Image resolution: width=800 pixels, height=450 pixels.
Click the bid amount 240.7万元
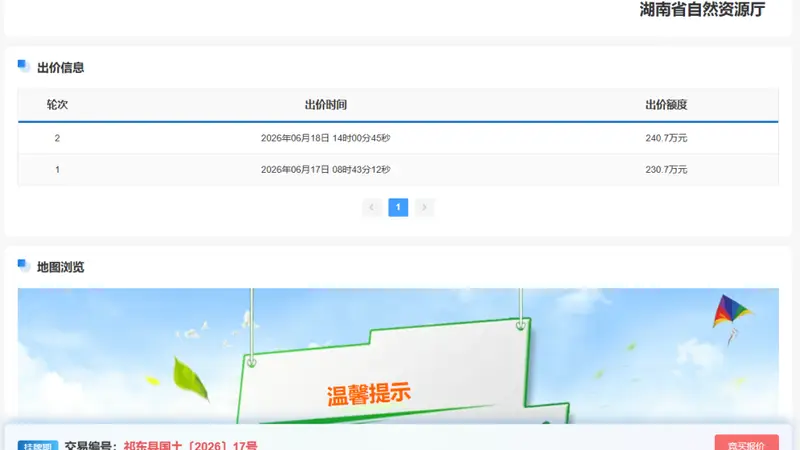pos(666,138)
